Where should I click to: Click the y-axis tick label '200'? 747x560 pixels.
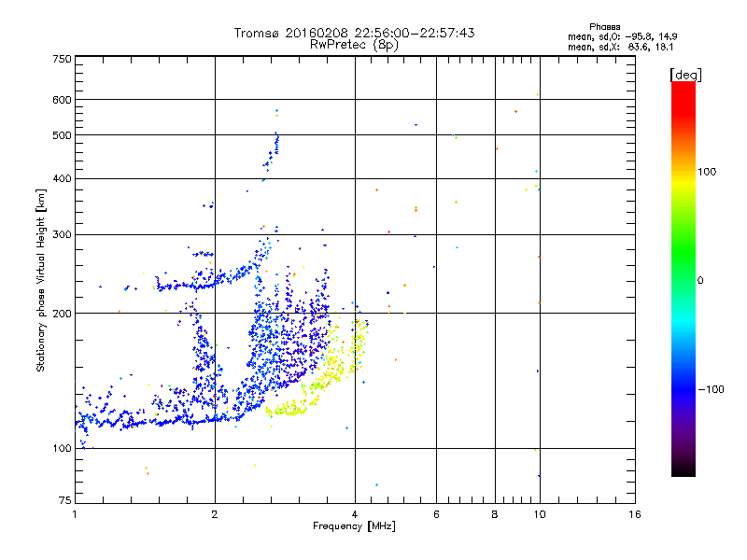(x=62, y=314)
